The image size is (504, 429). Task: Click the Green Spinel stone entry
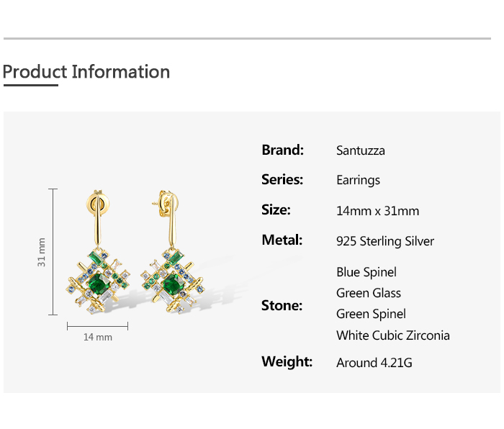pos(371,314)
